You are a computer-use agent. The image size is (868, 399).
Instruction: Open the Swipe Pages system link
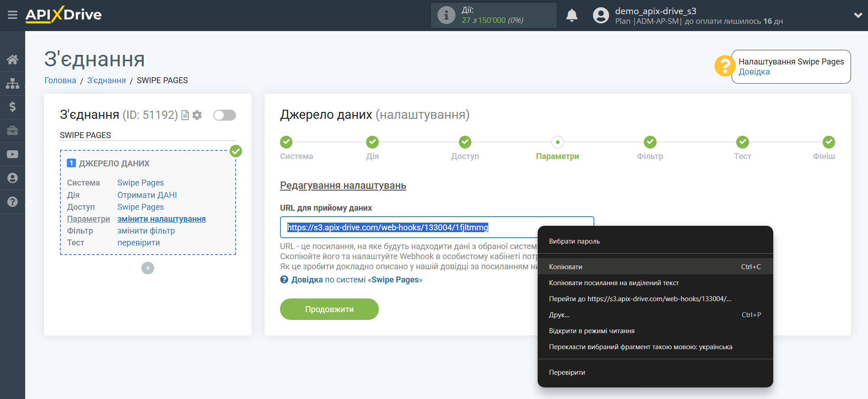pos(140,183)
